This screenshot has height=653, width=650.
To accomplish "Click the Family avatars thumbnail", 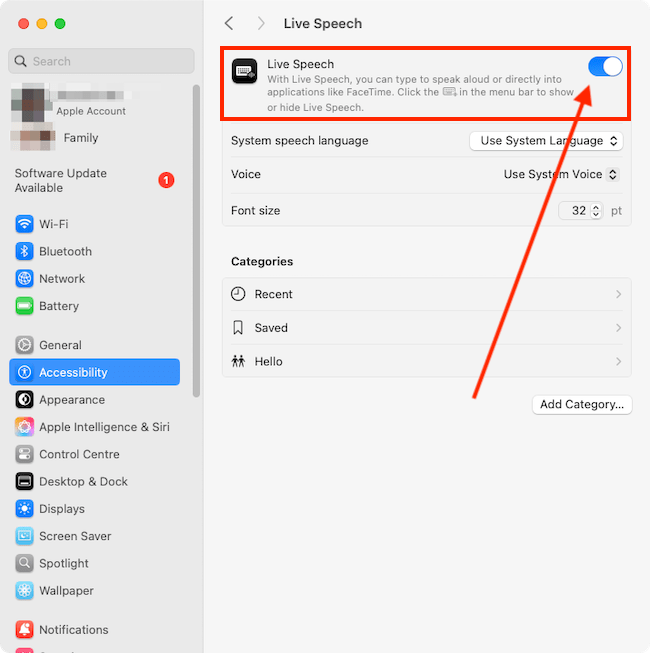I will click(33, 138).
